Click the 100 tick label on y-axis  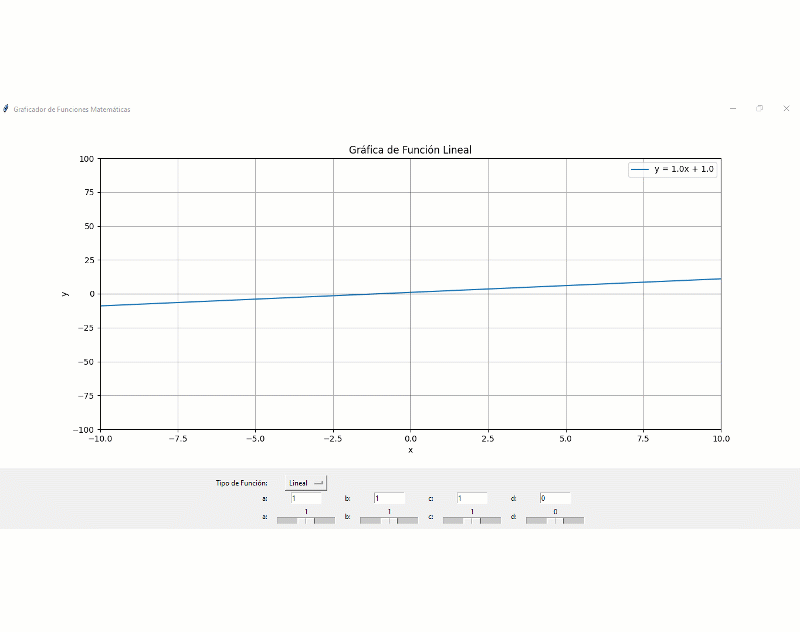point(86,159)
